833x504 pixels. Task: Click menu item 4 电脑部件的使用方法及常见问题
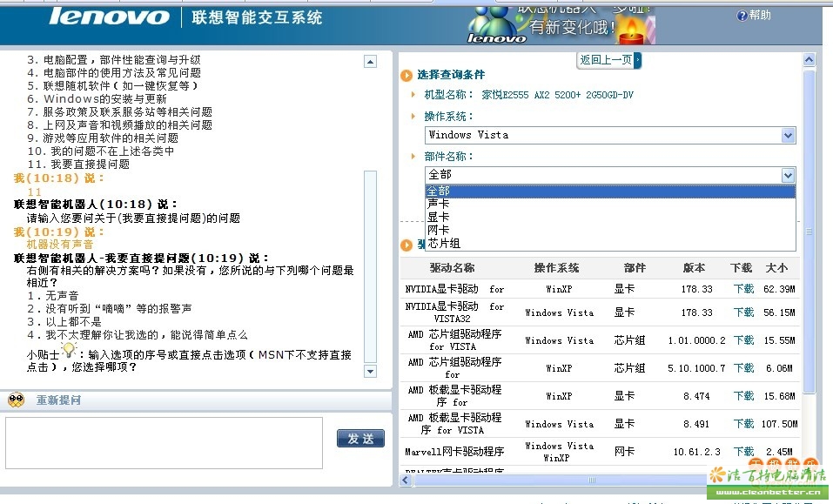[x=114, y=73]
